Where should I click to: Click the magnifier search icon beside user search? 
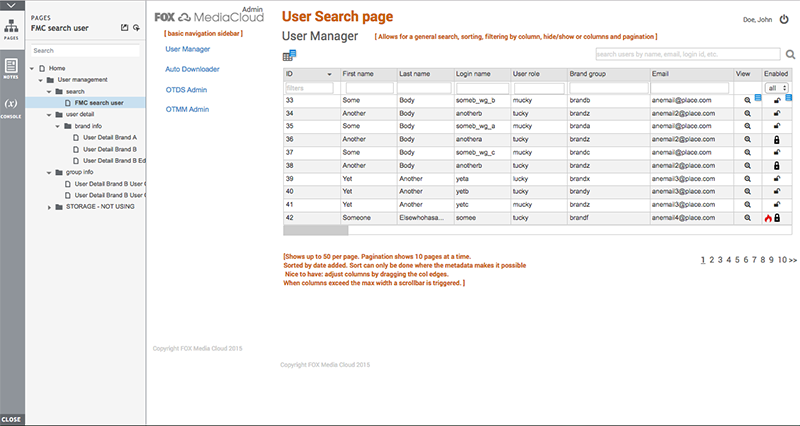point(790,54)
